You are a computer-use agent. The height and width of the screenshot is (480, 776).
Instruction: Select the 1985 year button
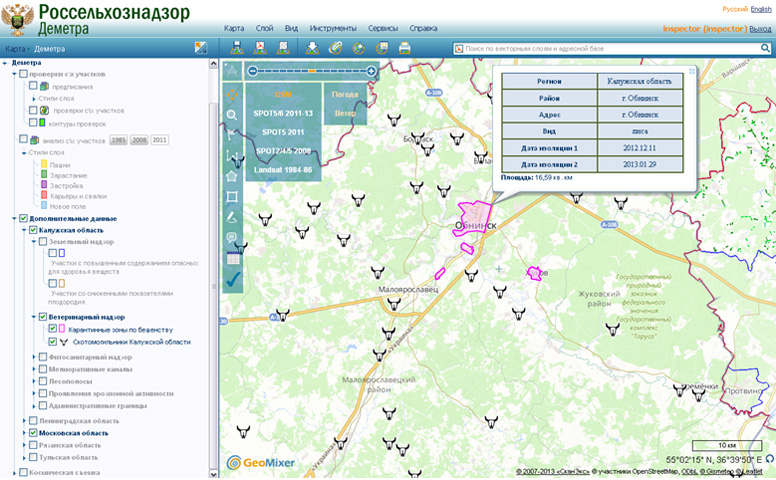click(x=118, y=140)
